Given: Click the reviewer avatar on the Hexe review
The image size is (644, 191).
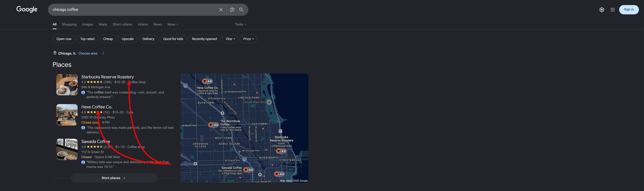Looking at the screenshot, I should point(83,128).
